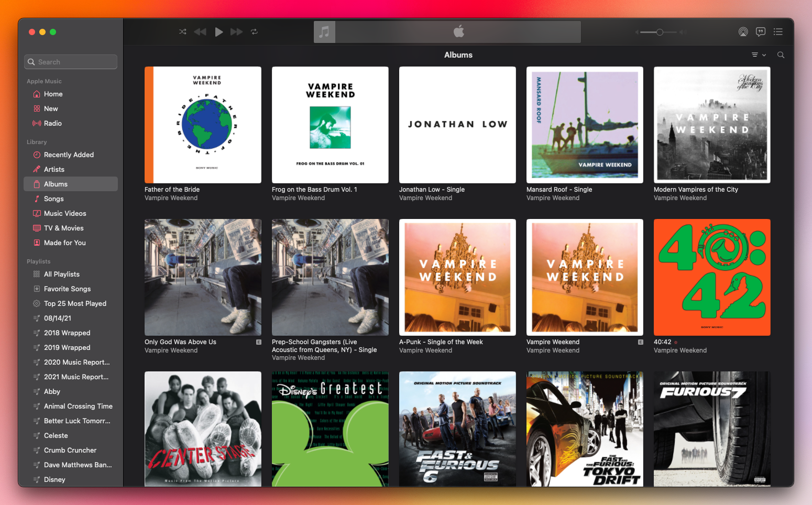The image size is (812, 505).
Task: Select Recently Added in the Library
Action: [x=69, y=155]
